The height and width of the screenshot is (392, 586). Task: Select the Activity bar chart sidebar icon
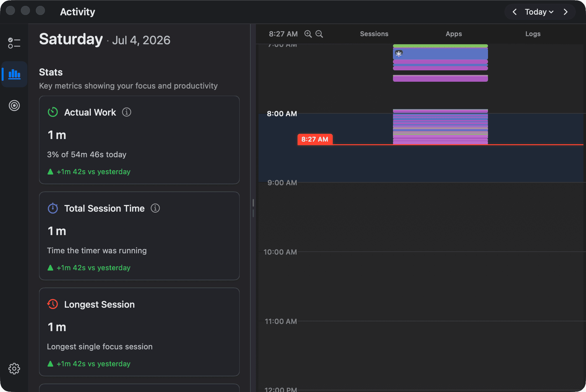point(14,74)
